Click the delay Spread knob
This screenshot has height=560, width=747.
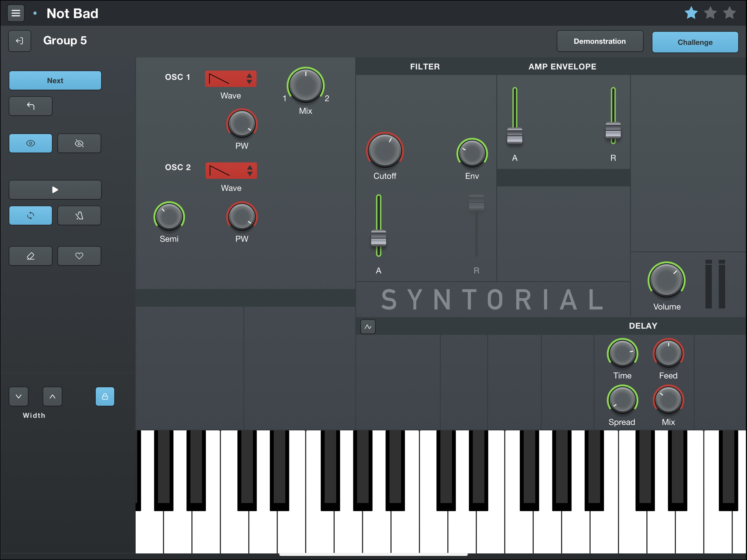[622, 400]
